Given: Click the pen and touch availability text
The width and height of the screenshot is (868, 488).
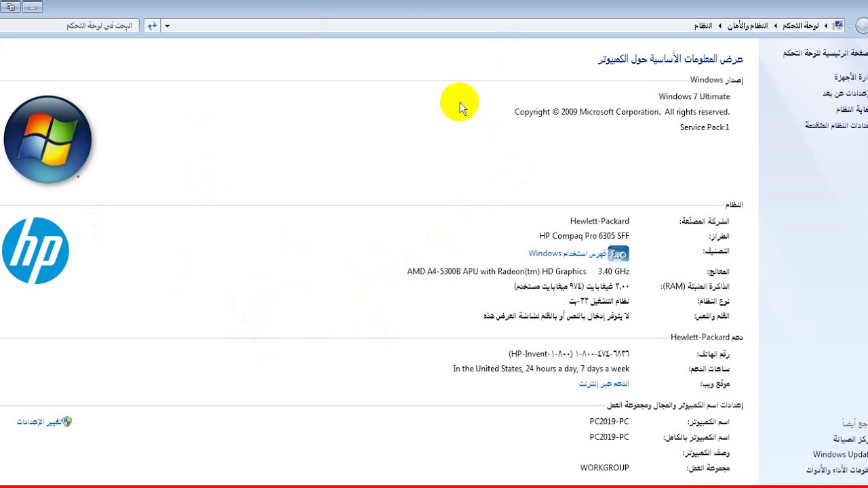Looking at the screenshot, I should tap(556, 317).
